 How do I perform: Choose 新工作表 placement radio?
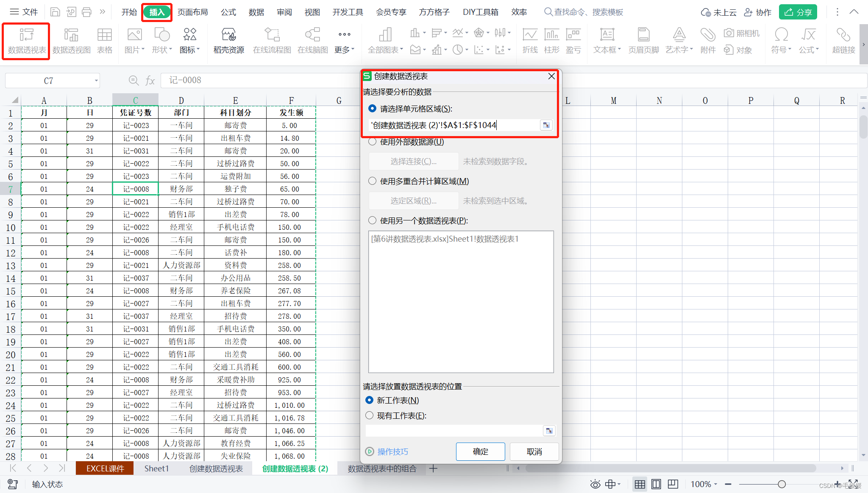369,400
